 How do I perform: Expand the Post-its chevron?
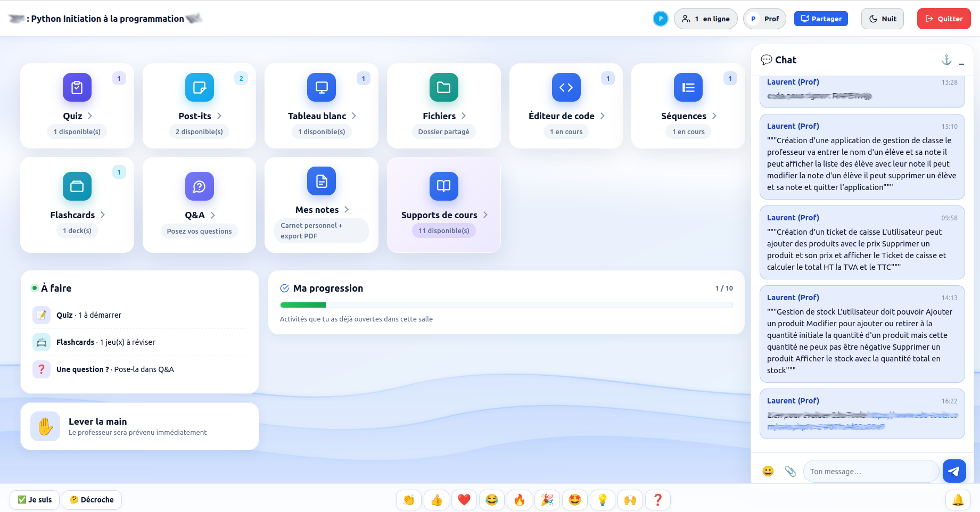(219, 116)
